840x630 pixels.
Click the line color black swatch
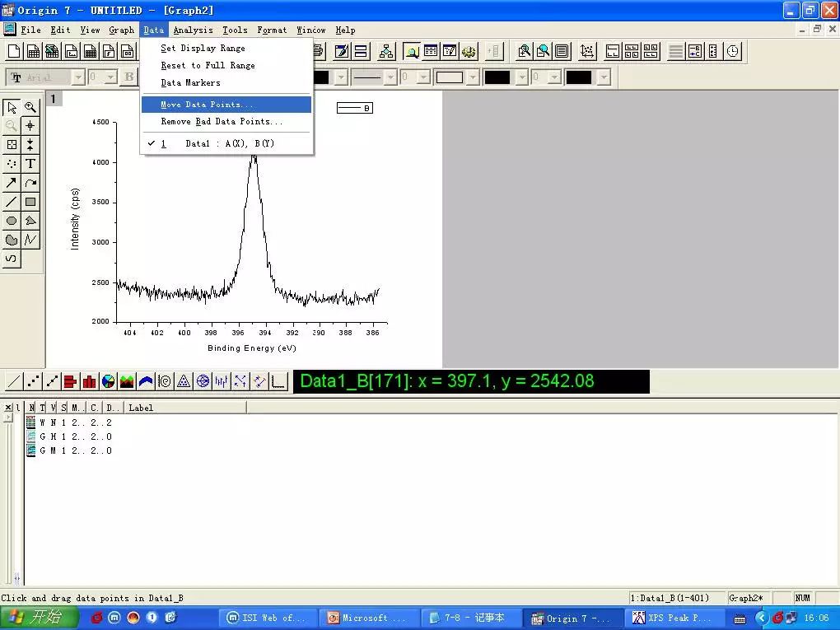tap(321, 77)
